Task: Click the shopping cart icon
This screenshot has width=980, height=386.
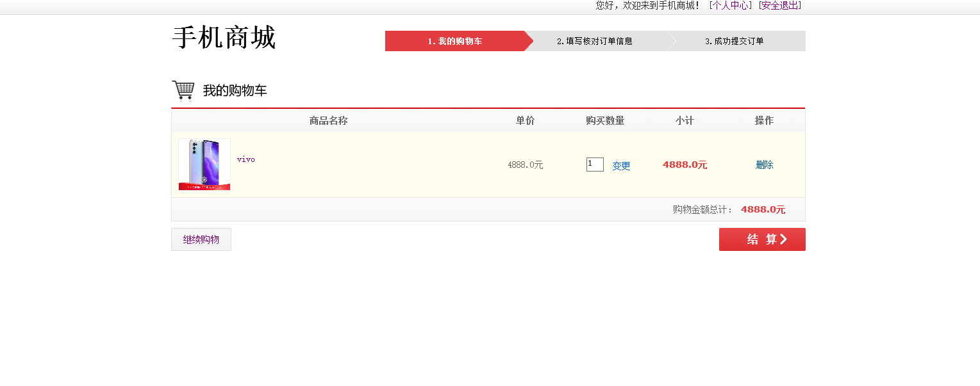Action: 183,91
